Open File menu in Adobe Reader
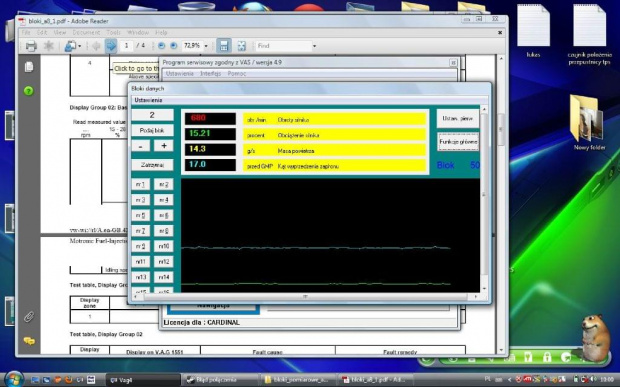The height and width of the screenshot is (387, 620). 26,32
